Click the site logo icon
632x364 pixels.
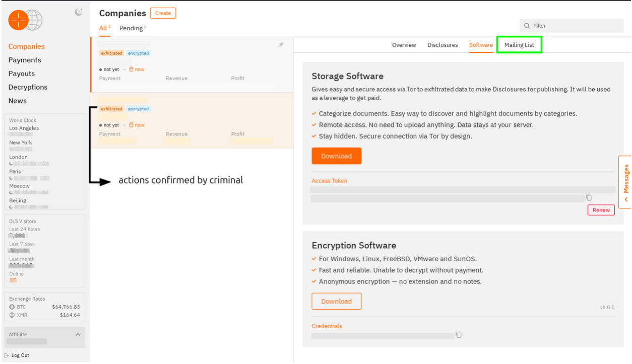pyautogui.click(x=25, y=20)
